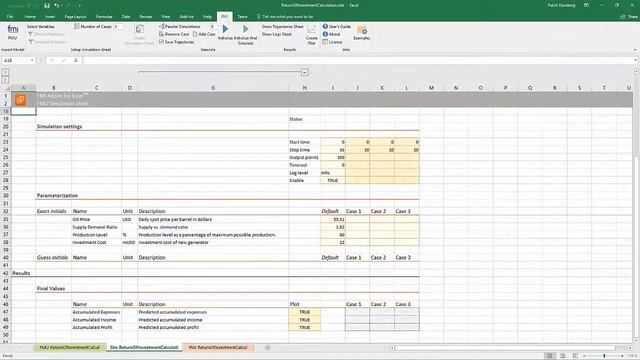
Task: Select the Investment Cost name cell
Action: point(96,242)
